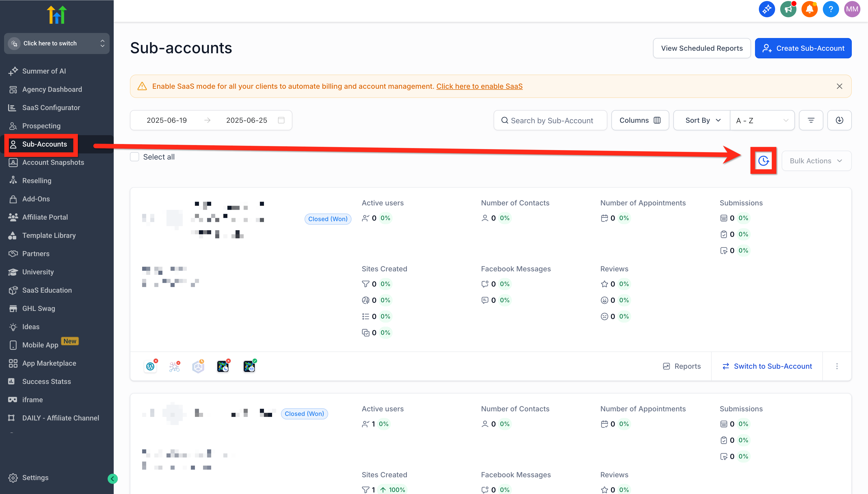Open the Sort By dropdown
868x494 pixels.
(x=702, y=120)
